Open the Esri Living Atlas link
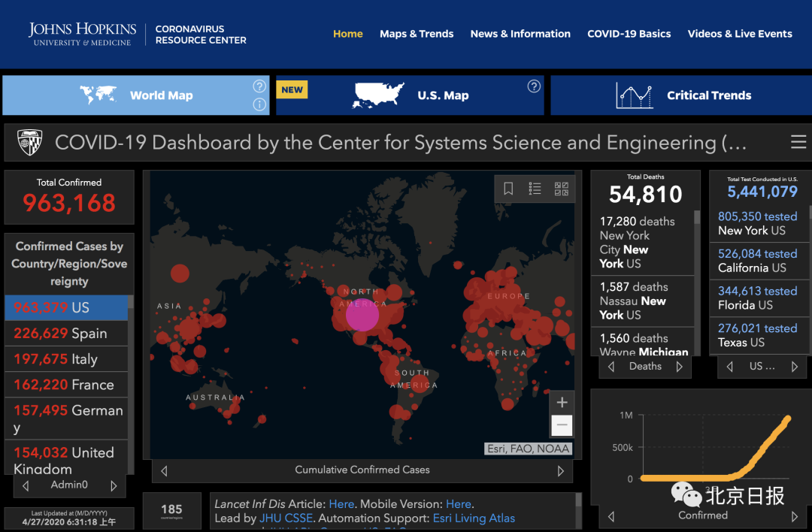812x532 pixels. pos(474,518)
